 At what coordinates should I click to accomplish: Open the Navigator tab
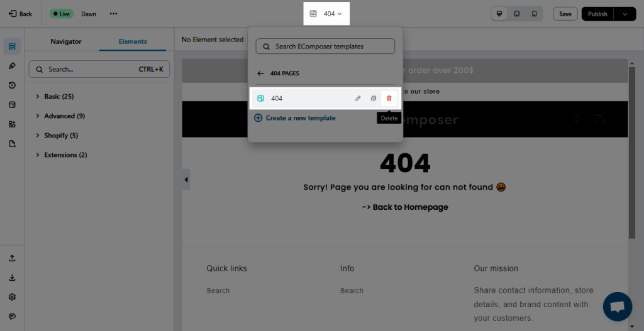pos(65,41)
